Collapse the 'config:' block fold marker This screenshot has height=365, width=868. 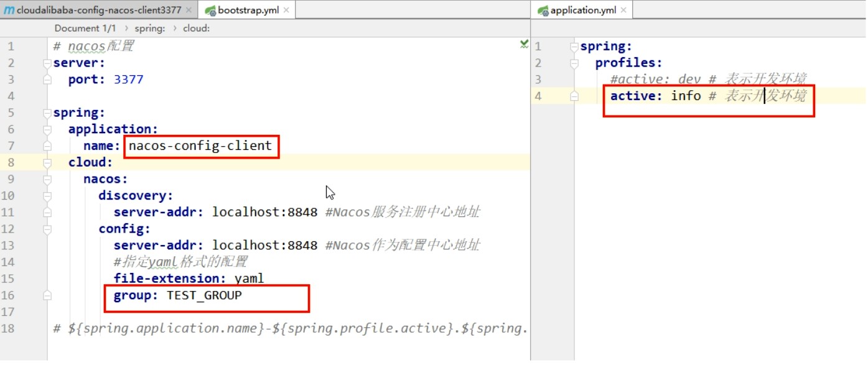47,229
